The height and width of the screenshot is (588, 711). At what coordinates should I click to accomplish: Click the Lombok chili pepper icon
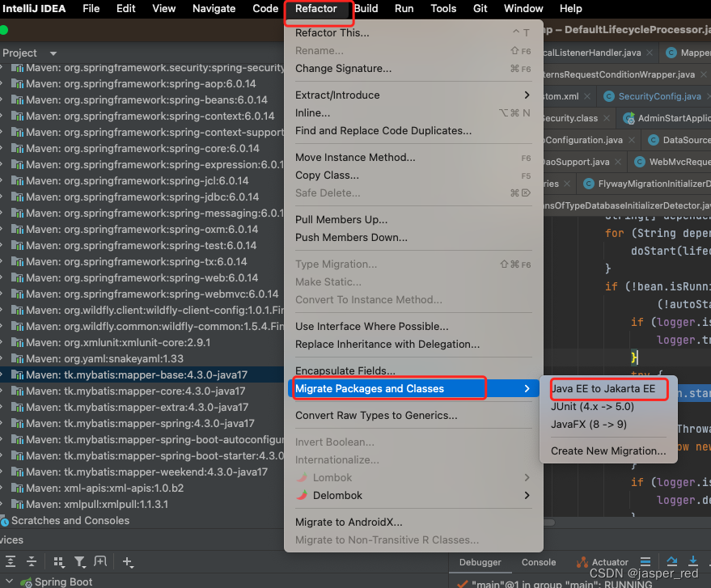[x=302, y=477]
